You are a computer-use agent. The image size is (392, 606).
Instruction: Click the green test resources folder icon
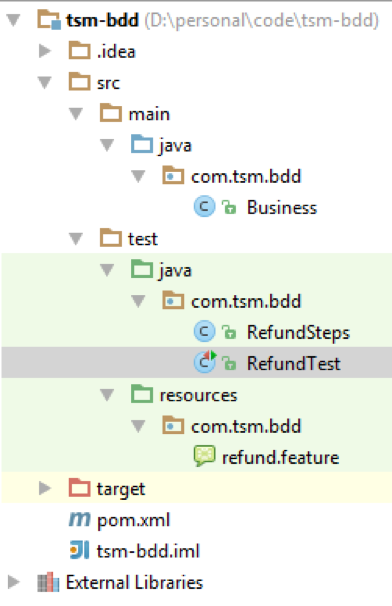(142, 394)
